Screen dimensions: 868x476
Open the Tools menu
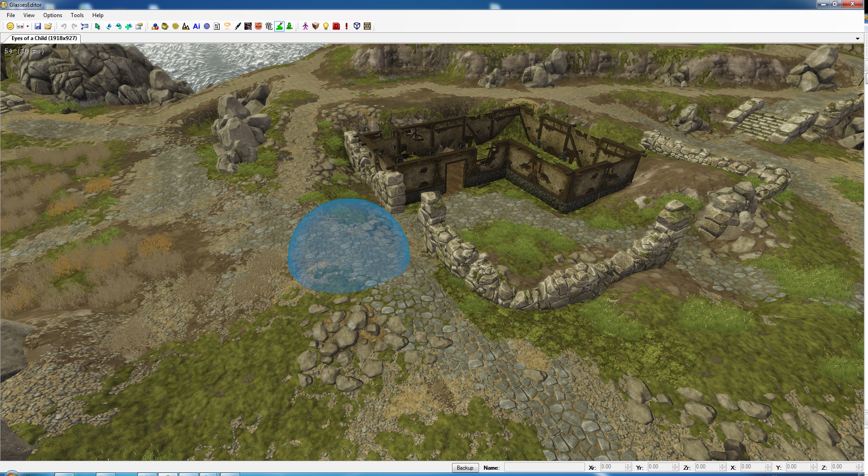click(77, 15)
